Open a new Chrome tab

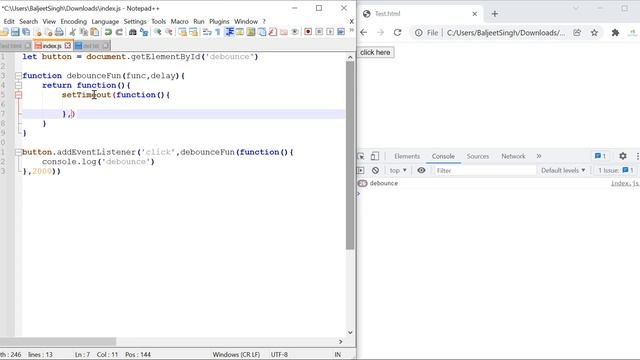point(495,13)
